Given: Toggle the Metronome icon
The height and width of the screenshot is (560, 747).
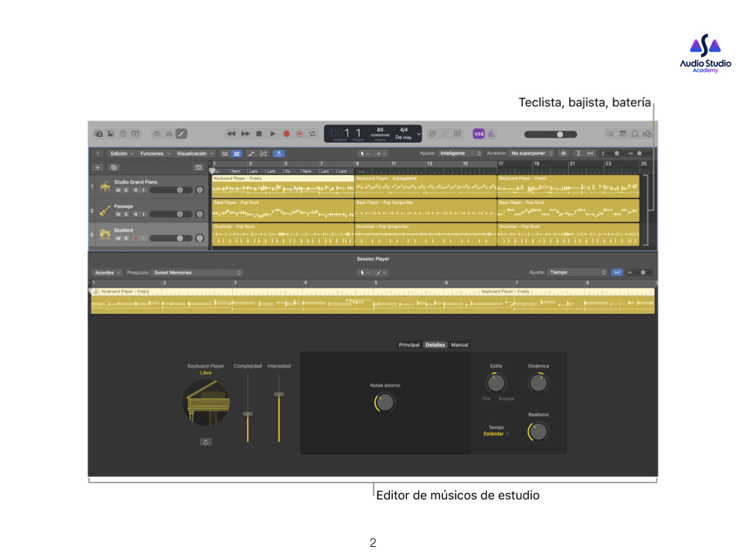Looking at the screenshot, I should click(491, 134).
